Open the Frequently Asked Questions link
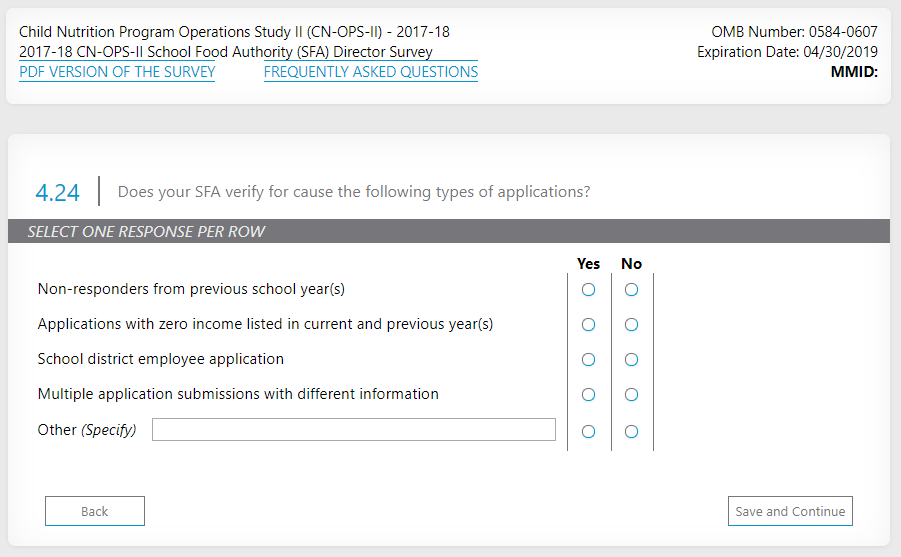 (x=371, y=72)
